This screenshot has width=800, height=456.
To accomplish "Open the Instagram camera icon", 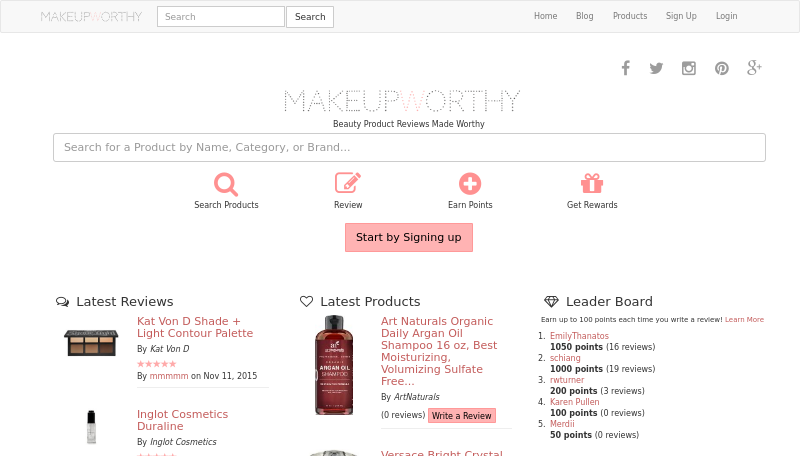I will coord(689,68).
